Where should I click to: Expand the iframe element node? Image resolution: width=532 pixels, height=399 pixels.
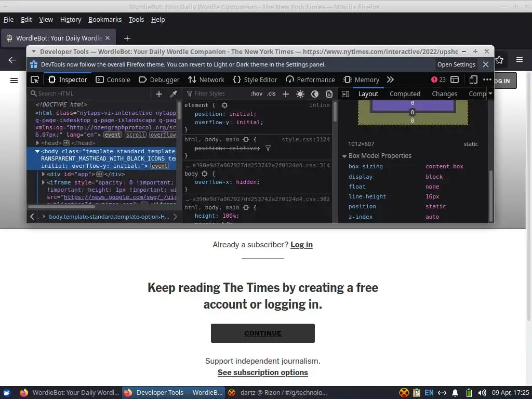pos(43,182)
